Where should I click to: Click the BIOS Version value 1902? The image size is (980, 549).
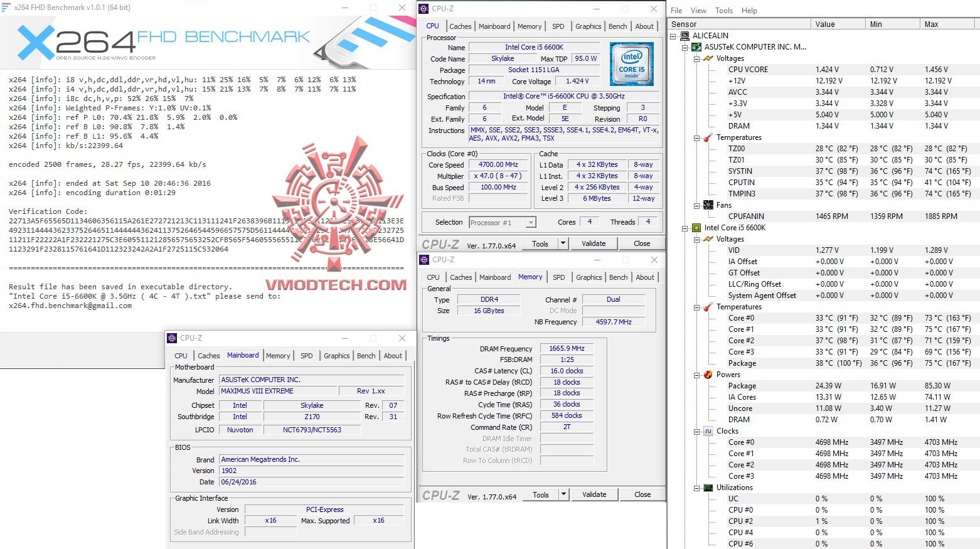point(312,471)
